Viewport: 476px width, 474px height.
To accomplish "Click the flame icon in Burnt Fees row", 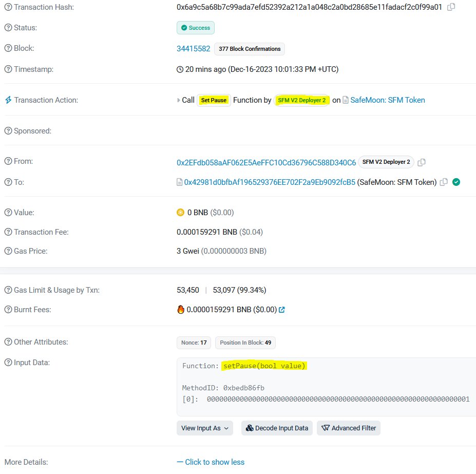I will coord(181,310).
